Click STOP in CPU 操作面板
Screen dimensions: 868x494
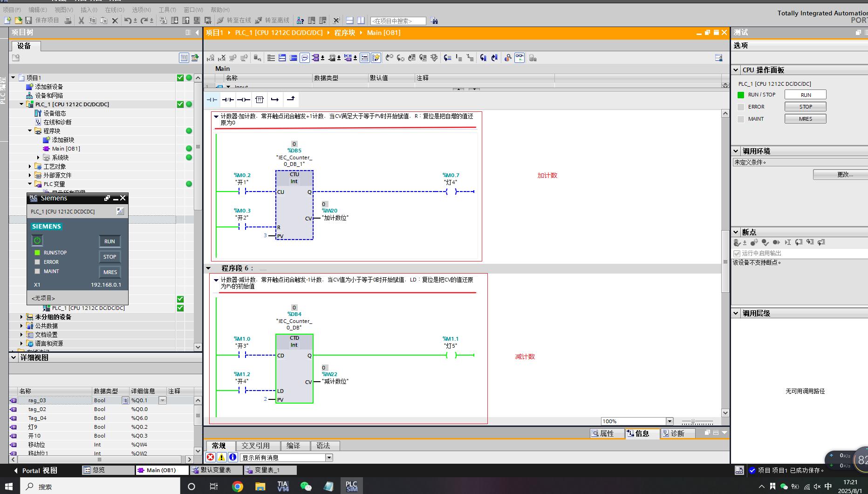click(x=806, y=107)
